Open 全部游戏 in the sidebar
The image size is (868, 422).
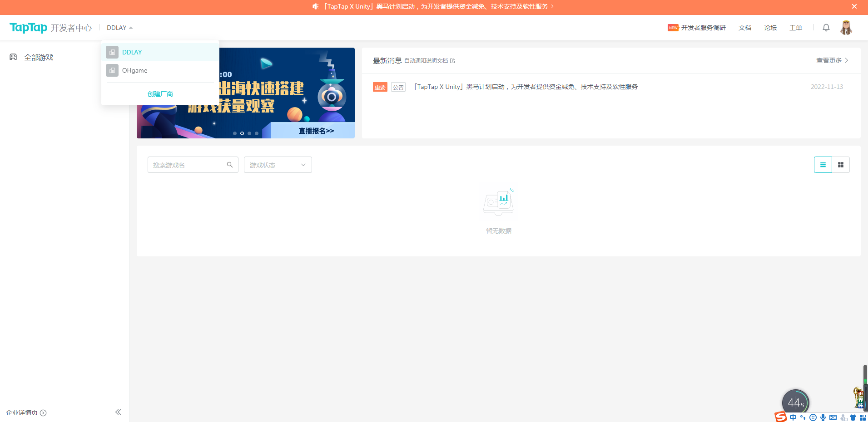tap(39, 57)
